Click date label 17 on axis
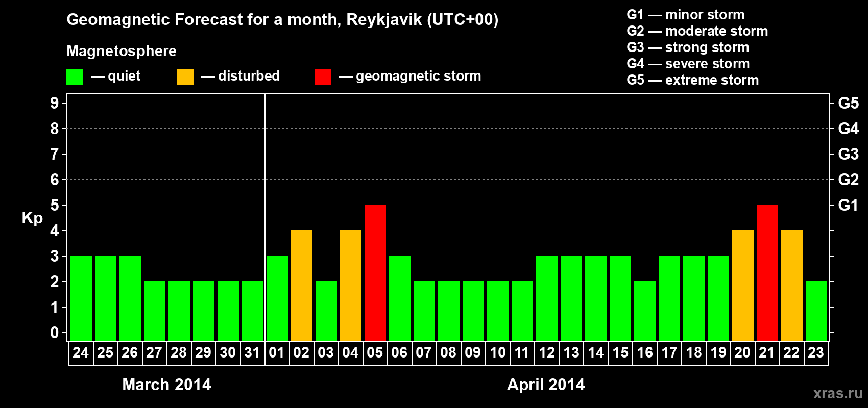 [669, 352]
